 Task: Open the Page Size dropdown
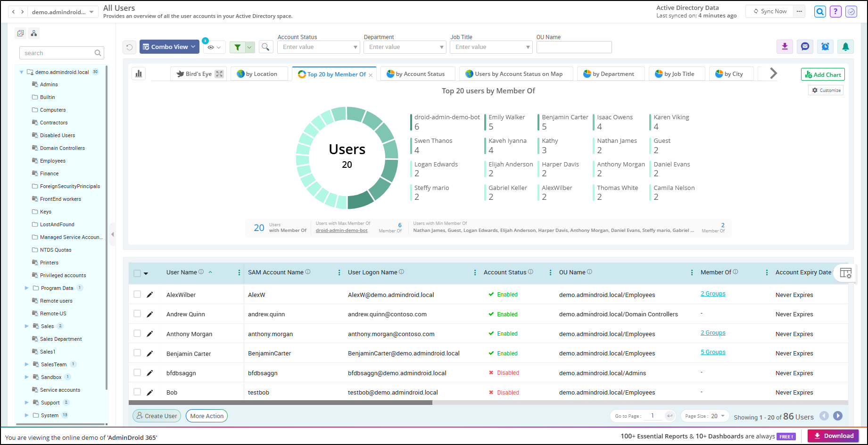coord(705,416)
